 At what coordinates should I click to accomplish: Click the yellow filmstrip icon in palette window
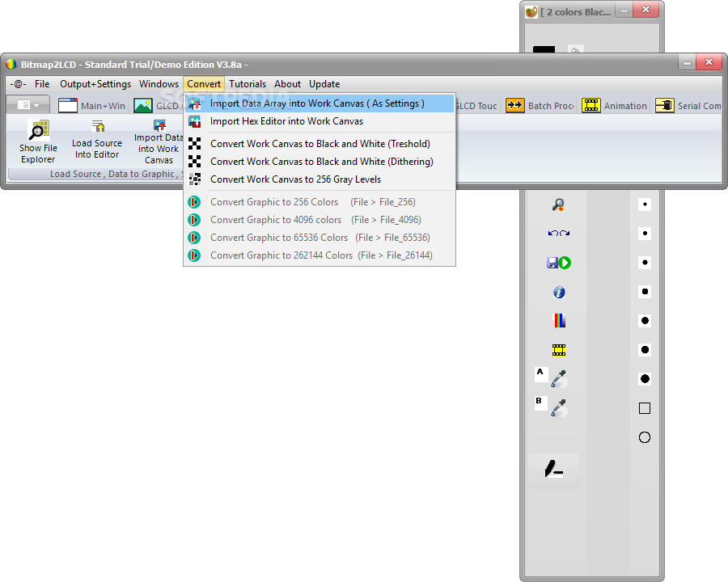pyautogui.click(x=558, y=350)
